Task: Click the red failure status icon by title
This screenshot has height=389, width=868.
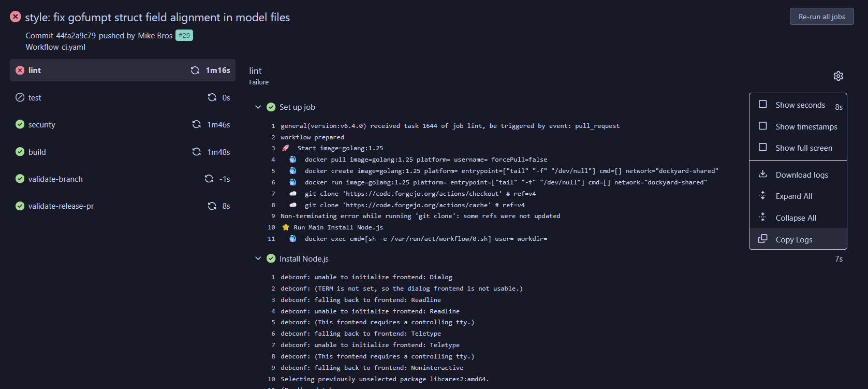Action: coord(16,17)
